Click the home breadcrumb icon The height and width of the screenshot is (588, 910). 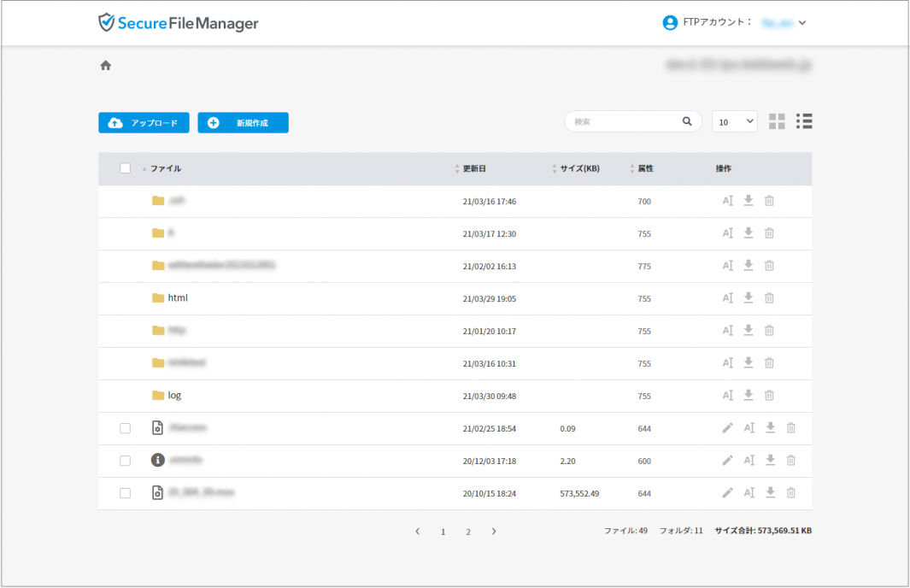[x=106, y=66]
